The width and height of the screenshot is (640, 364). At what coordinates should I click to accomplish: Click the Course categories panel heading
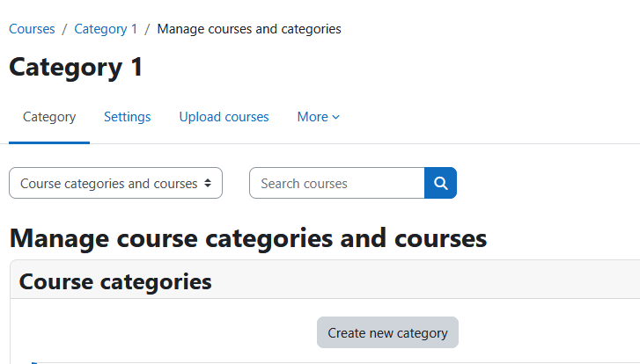(x=115, y=281)
